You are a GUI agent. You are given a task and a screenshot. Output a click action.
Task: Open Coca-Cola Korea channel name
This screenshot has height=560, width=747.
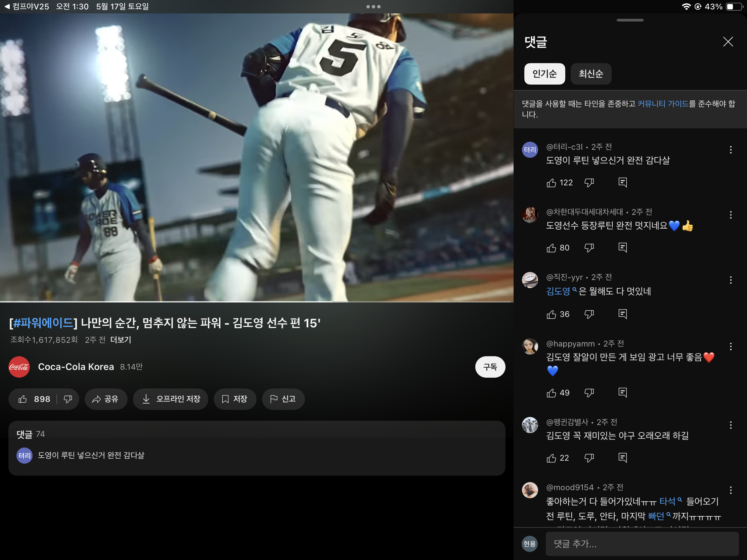click(x=76, y=367)
